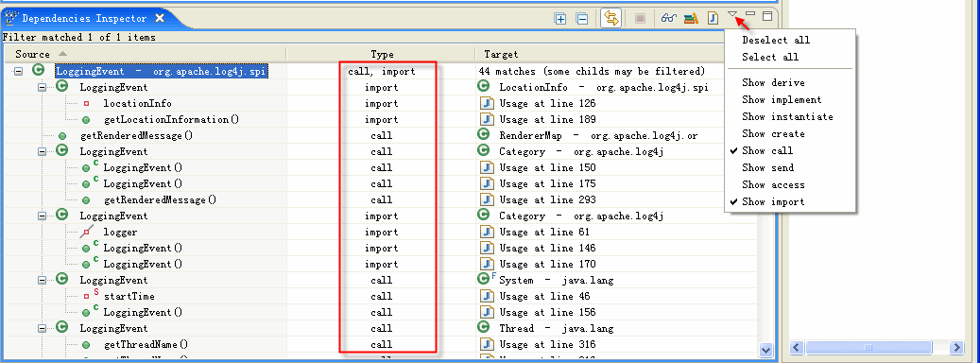
Task: Click the J icon for Usage at line 46
Action: (487, 296)
